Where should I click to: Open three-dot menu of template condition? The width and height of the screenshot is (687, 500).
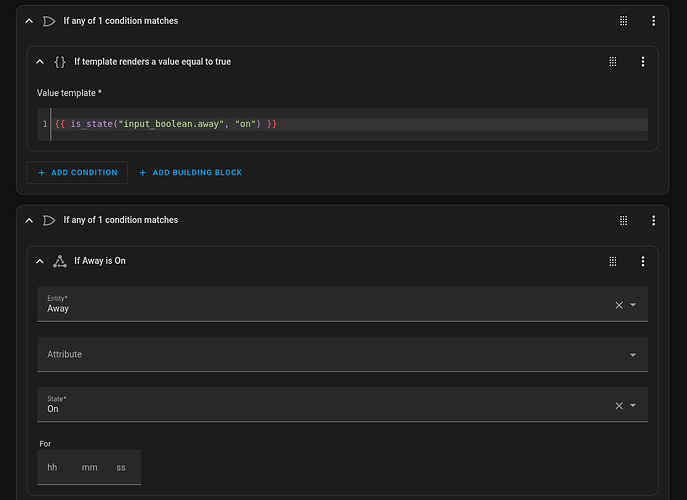[642, 62]
